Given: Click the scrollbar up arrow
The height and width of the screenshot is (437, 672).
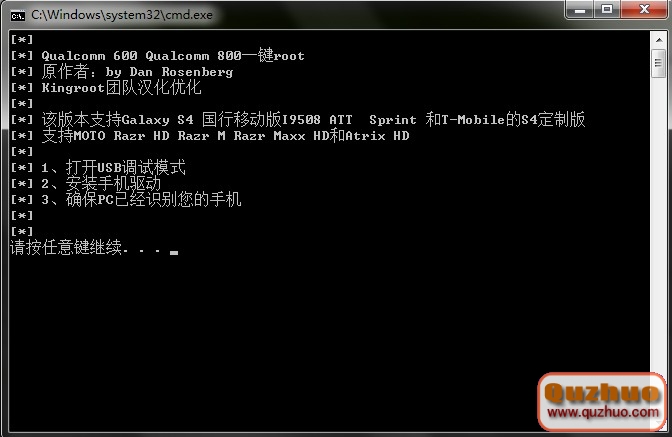Looking at the screenshot, I should tap(659, 40).
